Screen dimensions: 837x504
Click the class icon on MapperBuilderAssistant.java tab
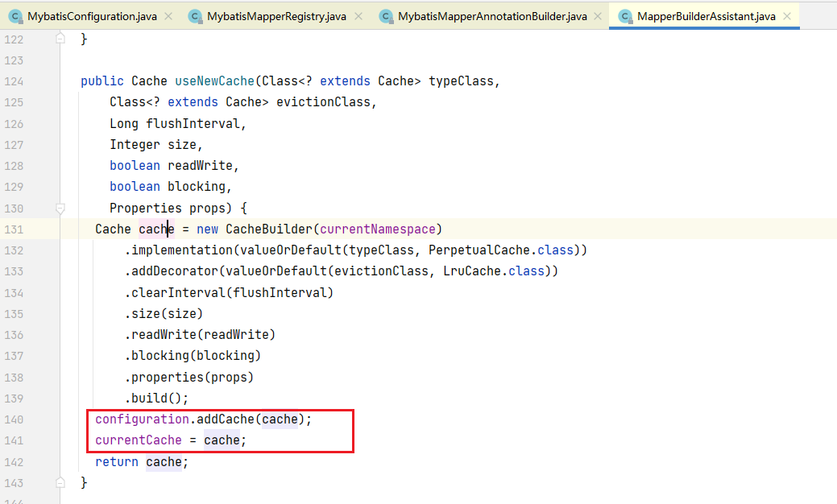click(624, 16)
